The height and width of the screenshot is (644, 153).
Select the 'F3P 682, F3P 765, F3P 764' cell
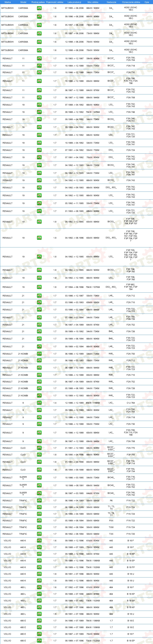coord(130,287)
